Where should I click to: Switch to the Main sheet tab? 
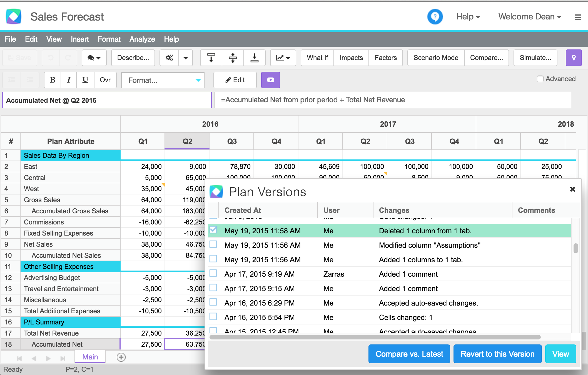coord(90,357)
